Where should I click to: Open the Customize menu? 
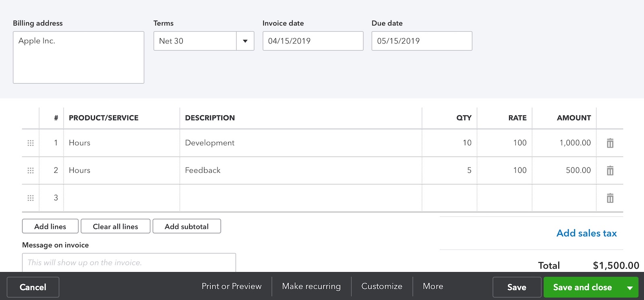pyautogui.click(x=382, y=286)
